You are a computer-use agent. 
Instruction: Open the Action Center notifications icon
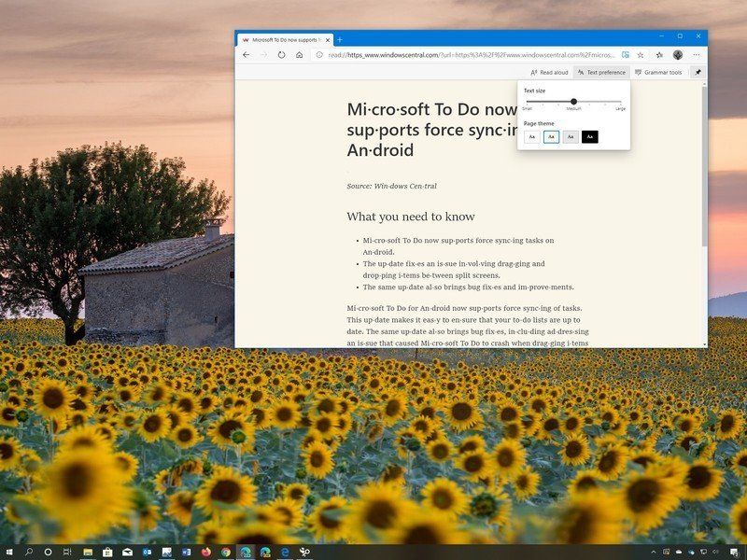pyautogui.click(x=733, y=553)
